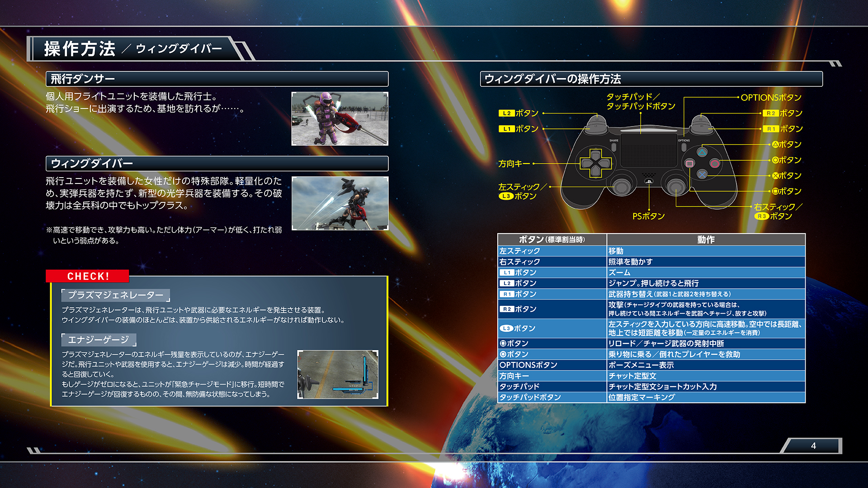Click the D-pad on the controller image
868x488 pixels.
click(596, 164)
